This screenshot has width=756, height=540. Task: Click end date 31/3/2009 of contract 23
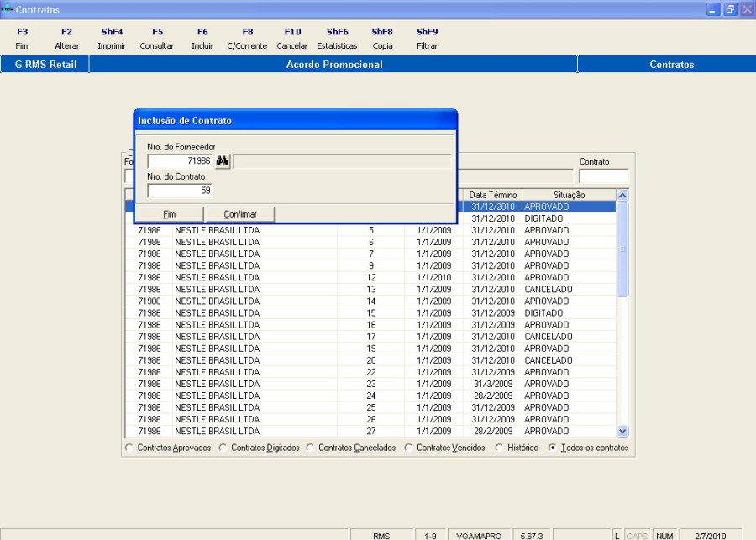coord(493,384)
